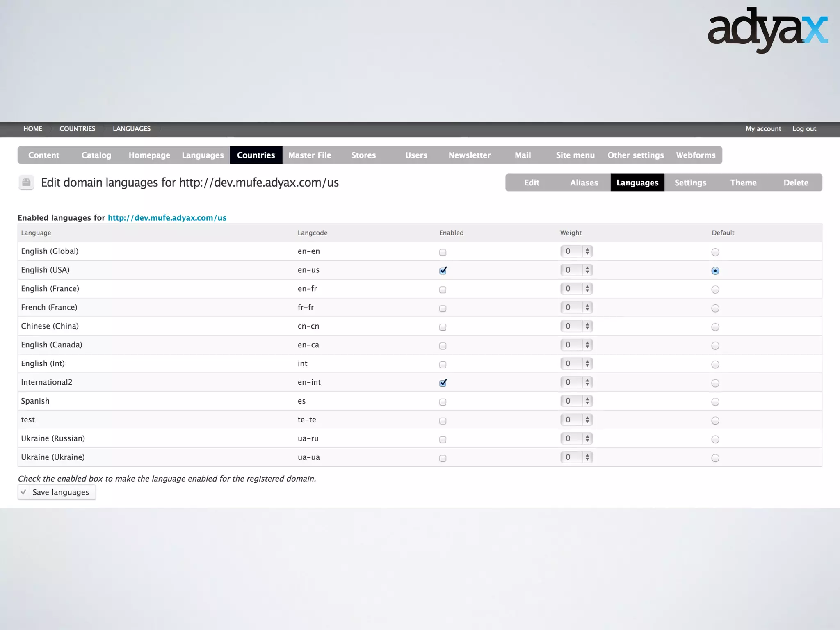Click the adyax logo
Viewport: 840px width, 630px height.
point(767,30)
